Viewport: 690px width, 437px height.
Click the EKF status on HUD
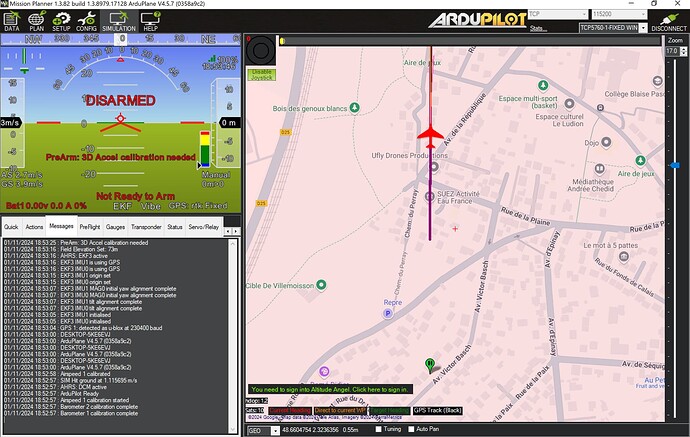point(123,206)
